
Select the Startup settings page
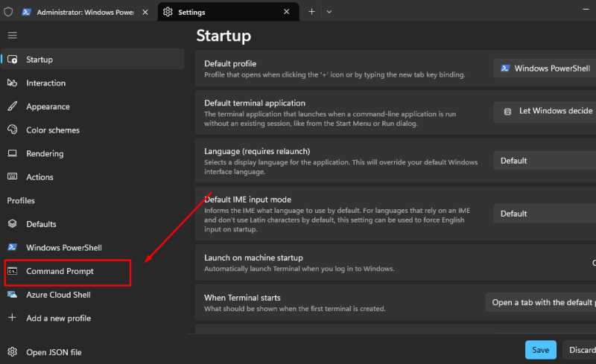coord(92,60)
